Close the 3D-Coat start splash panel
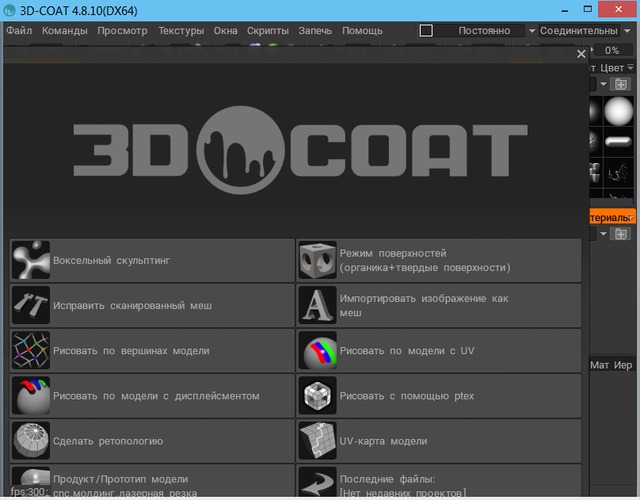This screenshot has width=640, height=500. 582,55
